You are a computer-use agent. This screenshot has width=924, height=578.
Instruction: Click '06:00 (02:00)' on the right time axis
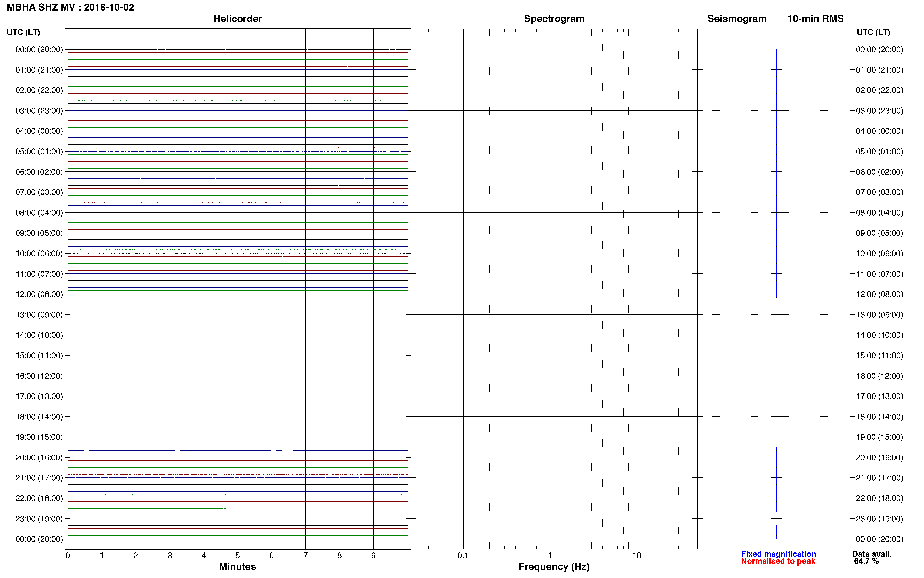[x=879, y=172]
